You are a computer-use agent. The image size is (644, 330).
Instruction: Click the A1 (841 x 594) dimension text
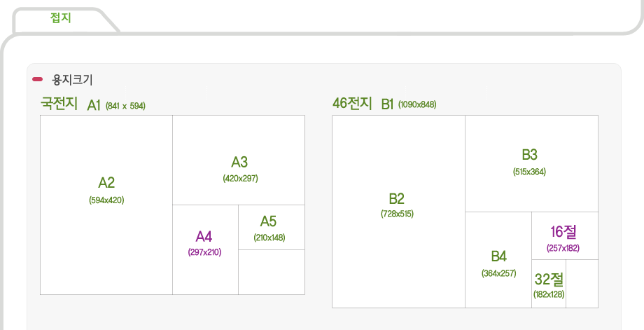(x=125, y=106)
